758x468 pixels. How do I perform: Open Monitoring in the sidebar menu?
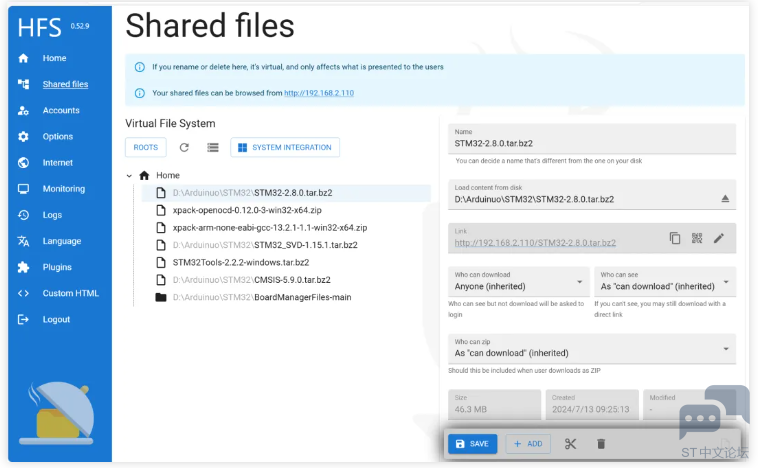pyautogui.click(x=64, y=189)
